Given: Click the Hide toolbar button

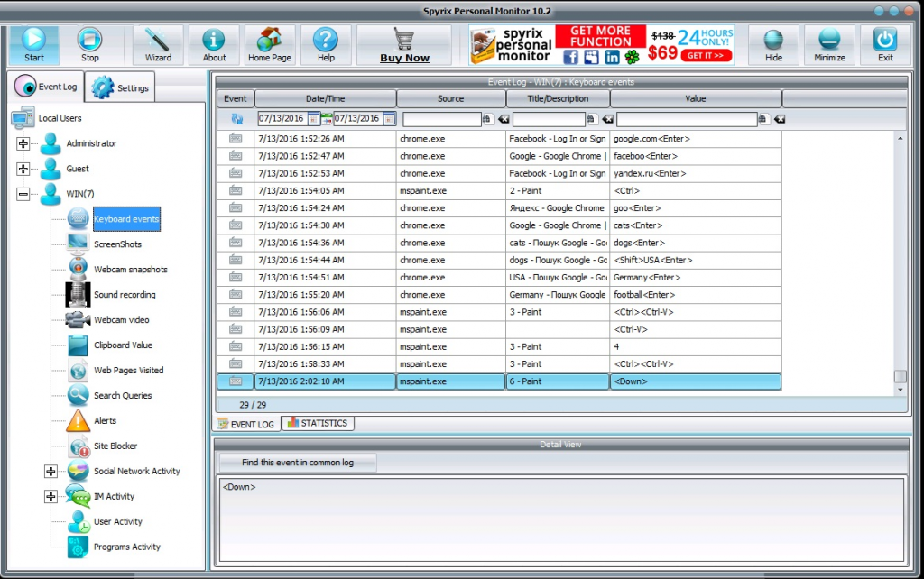Looking at the screenshot, I should pos(773,44).
